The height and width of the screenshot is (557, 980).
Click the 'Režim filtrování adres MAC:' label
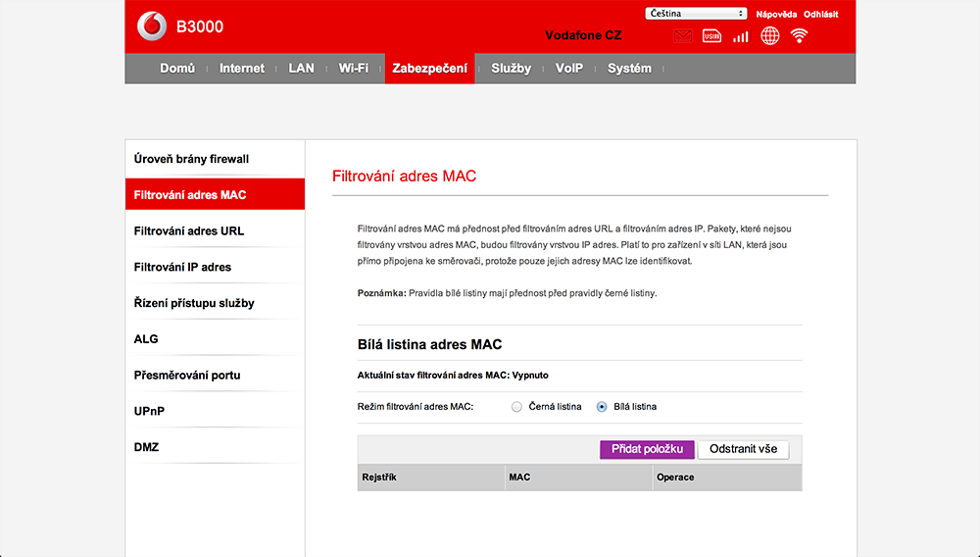415,406
